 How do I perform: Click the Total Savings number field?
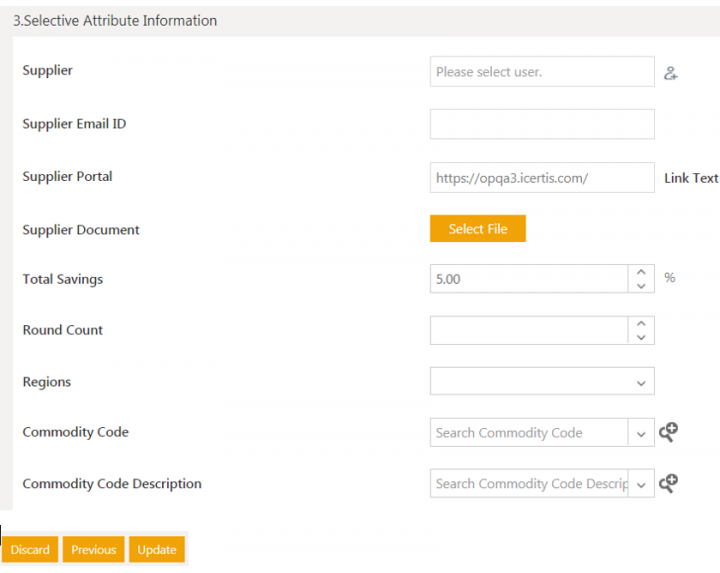coord(529,279)
